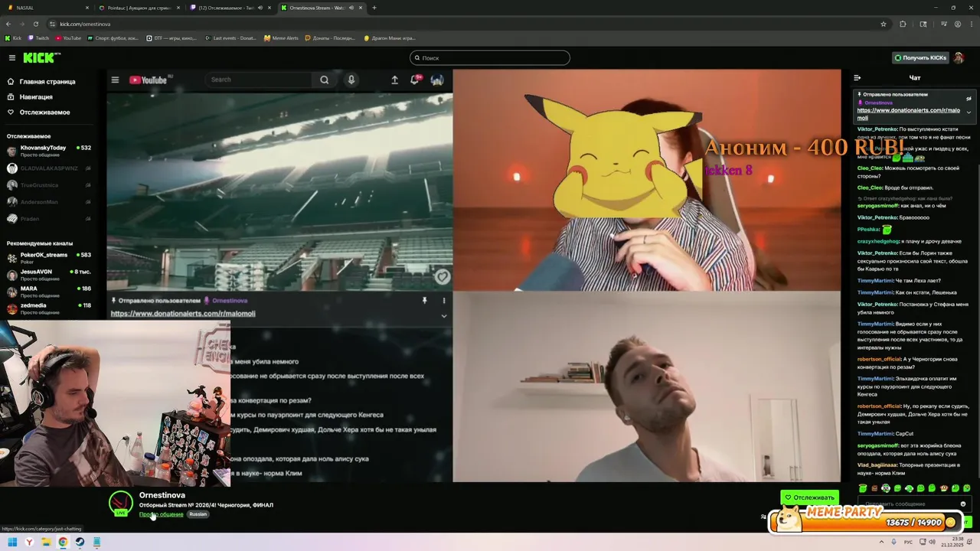Switch to the NASRAL browser tab
The height and width of the screenshot is (551, 980).
point(46,8)
